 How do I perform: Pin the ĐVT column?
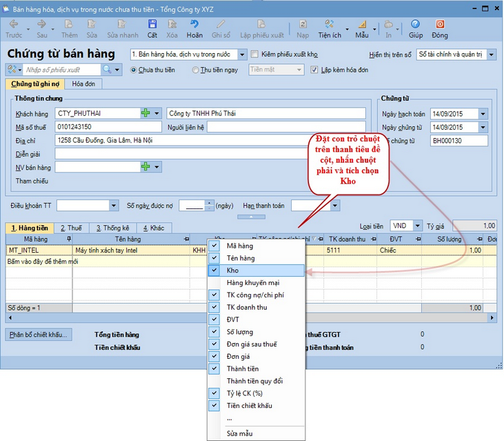click(x=418, y=239)
